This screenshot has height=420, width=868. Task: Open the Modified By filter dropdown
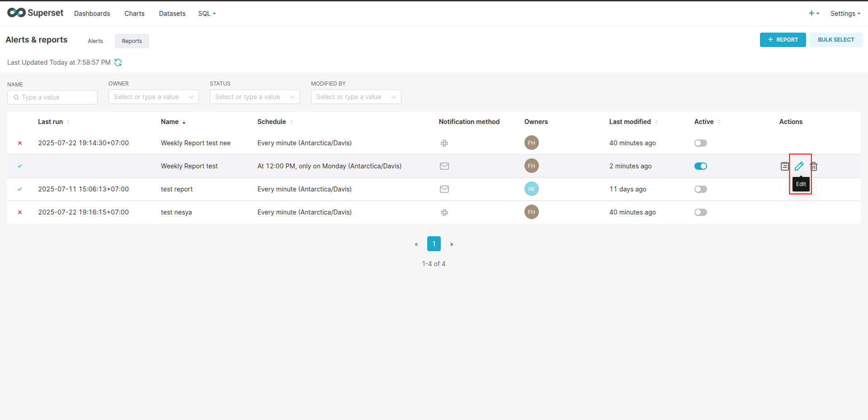pos(356,97)
